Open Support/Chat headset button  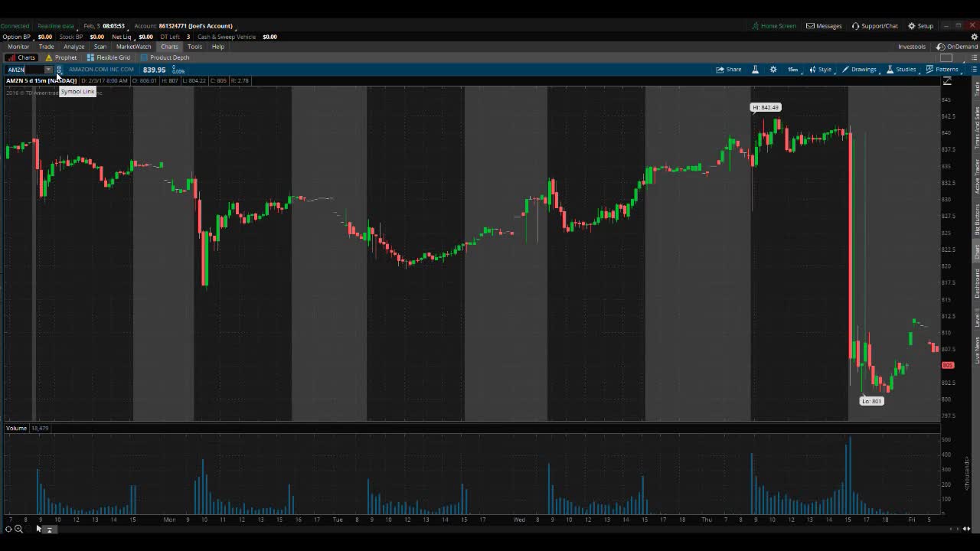[x=875, y=26]
